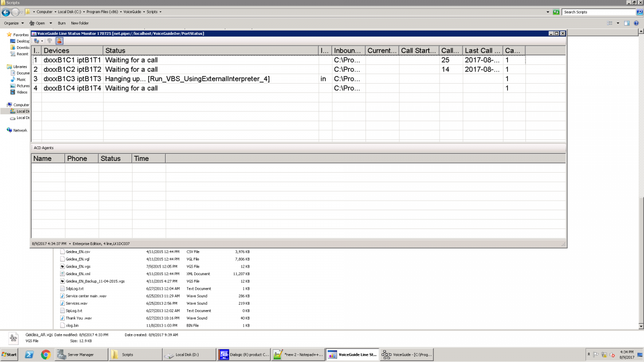Viewport: 644px width, 362px height.
Task: Launch PowerShell from taskbar
Action: [x=30, y=354]
